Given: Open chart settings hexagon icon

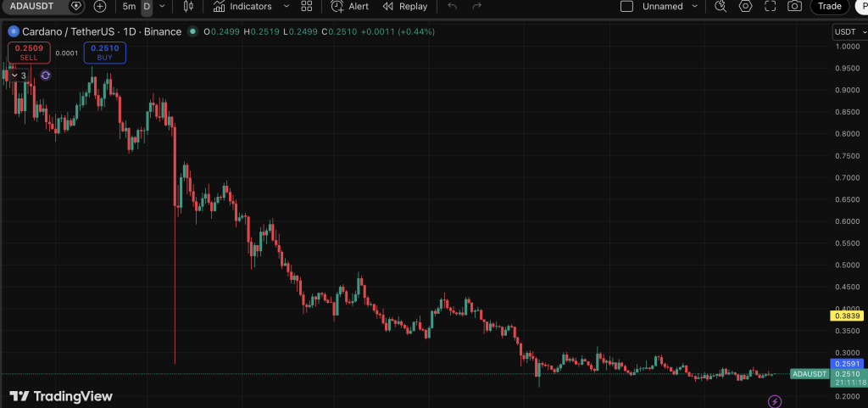Looking at the screenshot, I should [x=746, y=7].
